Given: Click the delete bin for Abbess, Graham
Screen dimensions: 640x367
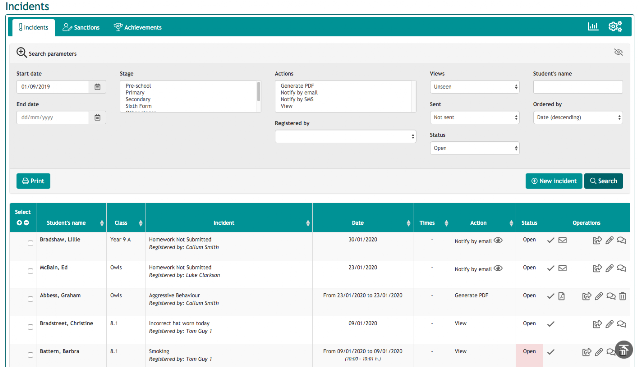Looking at the screenshot, I should 622,296.
